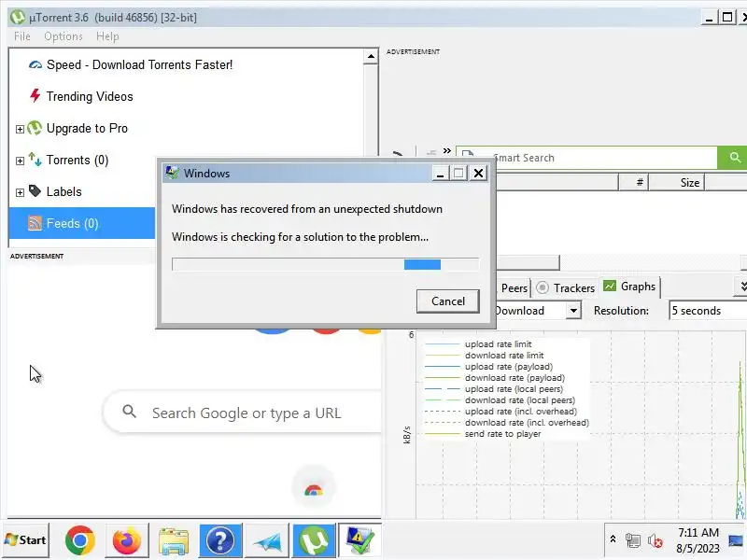
Task: Click the muted volume tray icon
Action: [655, 540]
